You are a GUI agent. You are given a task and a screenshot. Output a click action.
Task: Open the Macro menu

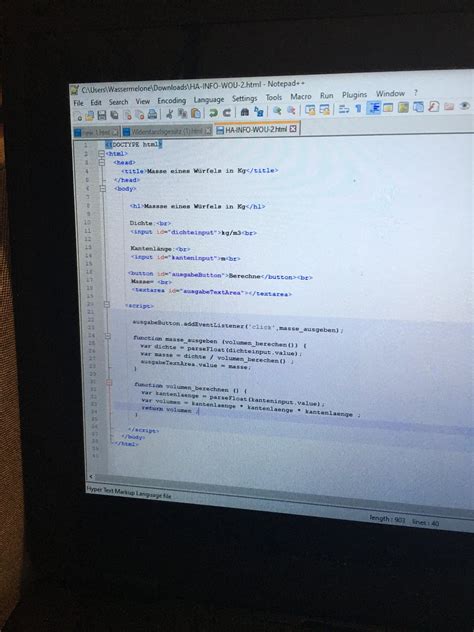coord(301,96)
